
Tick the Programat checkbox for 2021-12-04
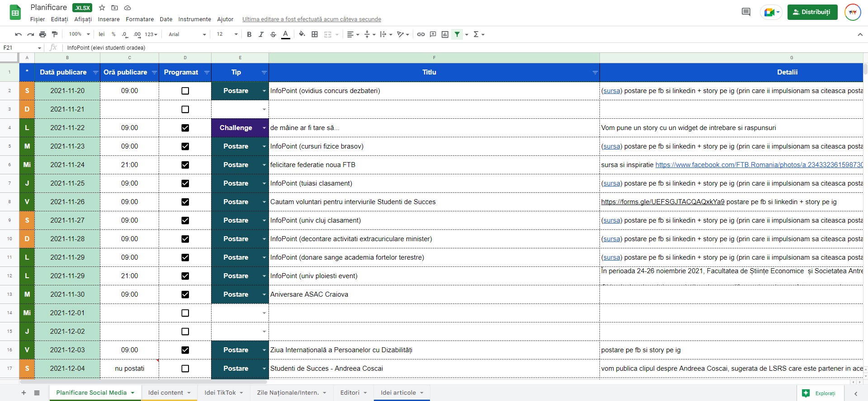185,368
